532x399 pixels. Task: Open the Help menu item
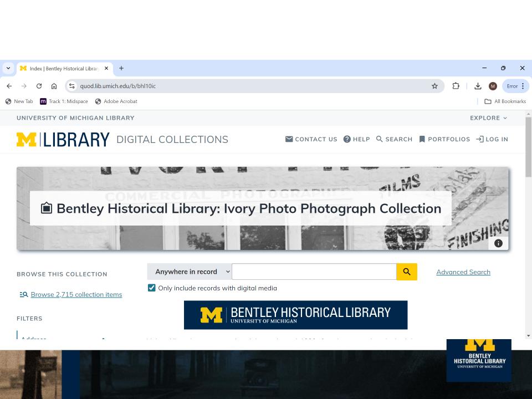click(x=356, y=139)
